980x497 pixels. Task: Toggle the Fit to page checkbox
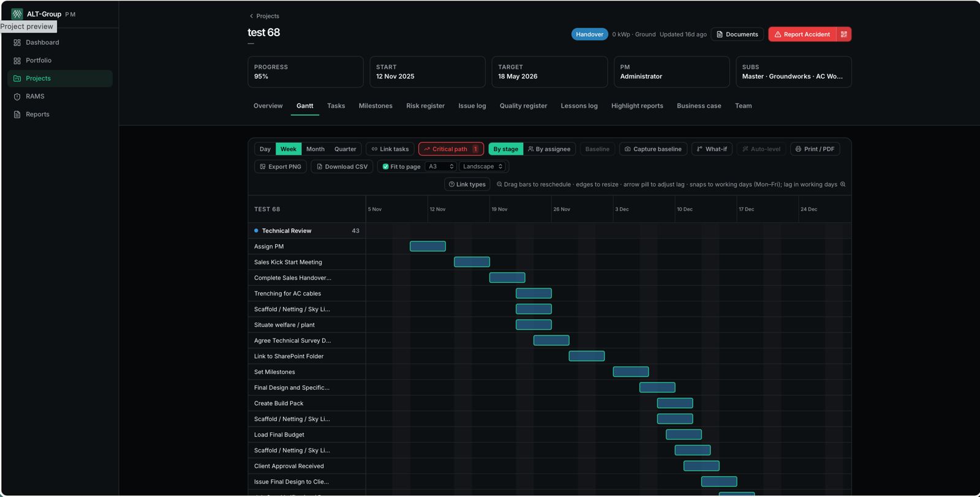(x=386, y=166)
